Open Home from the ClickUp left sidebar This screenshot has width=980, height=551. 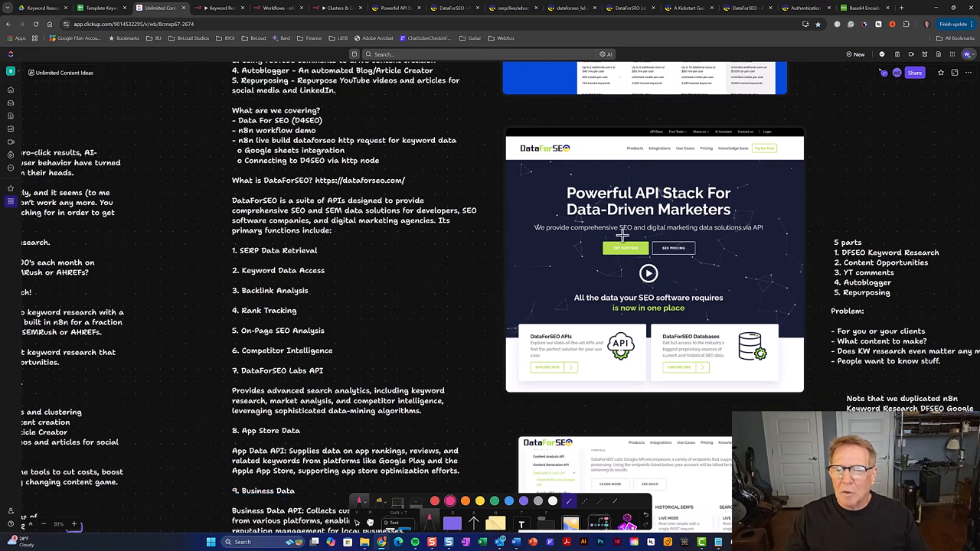pyautogui.click(x=11, y=90)
